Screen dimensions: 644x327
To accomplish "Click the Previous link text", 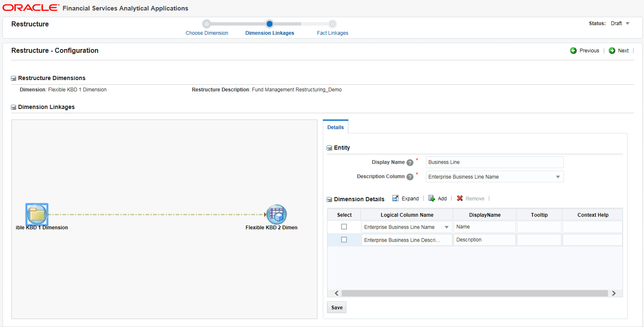I will 589,51.
